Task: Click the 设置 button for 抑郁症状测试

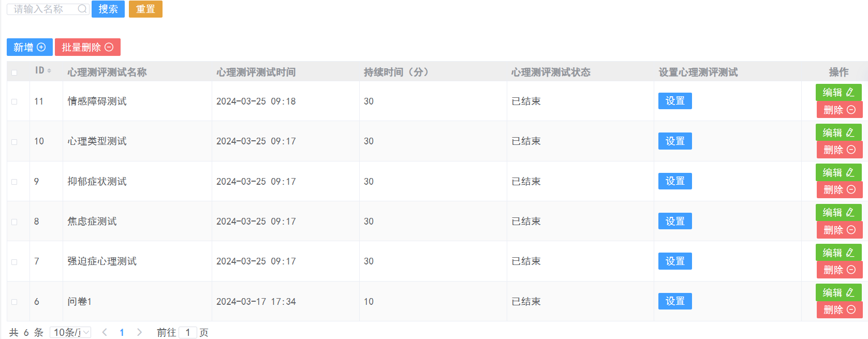Action: (675, 181)
